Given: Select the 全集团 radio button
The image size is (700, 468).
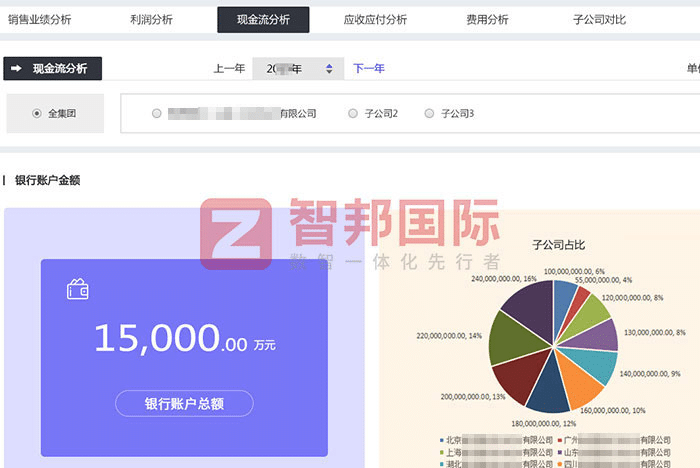Looking at the screenshot, I should pyautogui.click(x=38, y=114).
